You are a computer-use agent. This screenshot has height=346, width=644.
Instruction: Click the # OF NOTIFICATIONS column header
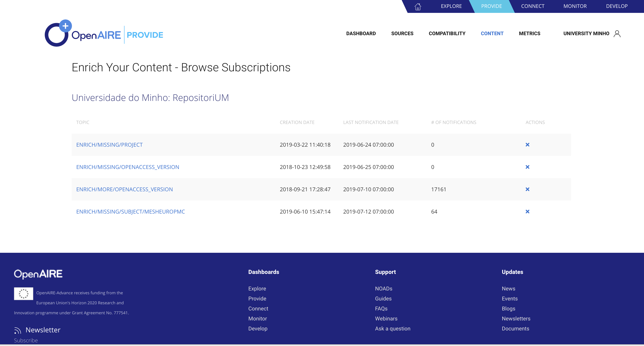tap(453, 122)
